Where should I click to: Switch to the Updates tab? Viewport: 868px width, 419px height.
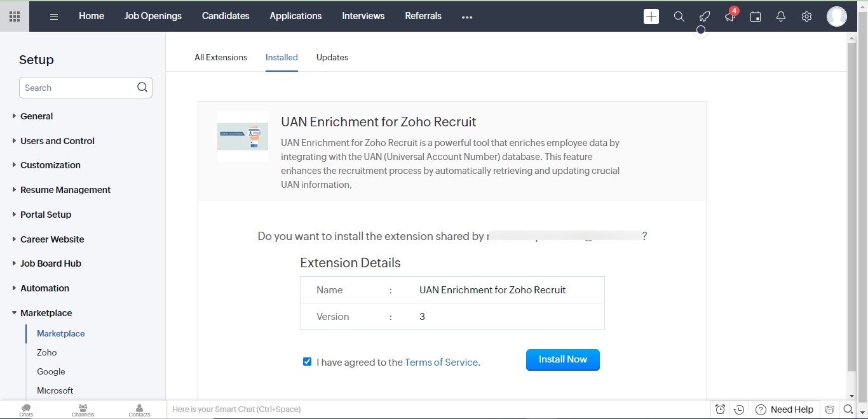(332, 57)
